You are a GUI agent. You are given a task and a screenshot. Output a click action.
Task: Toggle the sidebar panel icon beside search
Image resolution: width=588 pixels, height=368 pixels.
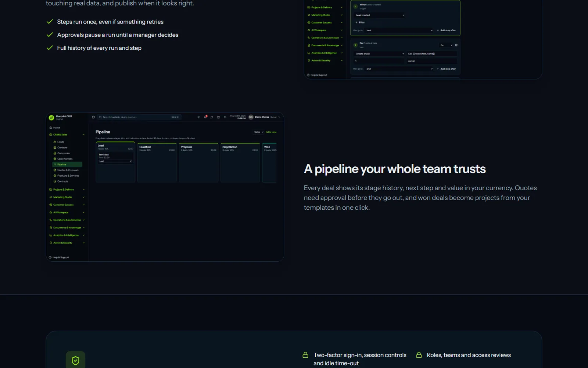[93, 117]
